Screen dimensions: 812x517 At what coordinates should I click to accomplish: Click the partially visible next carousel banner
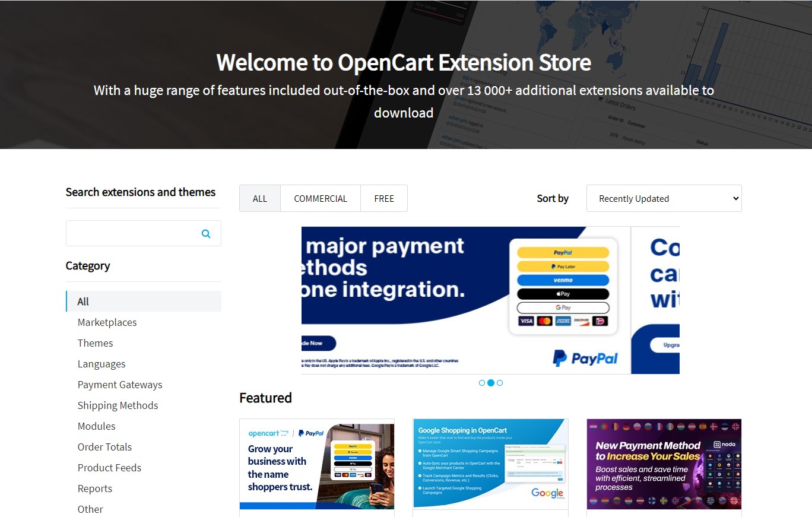coord(655,300)
